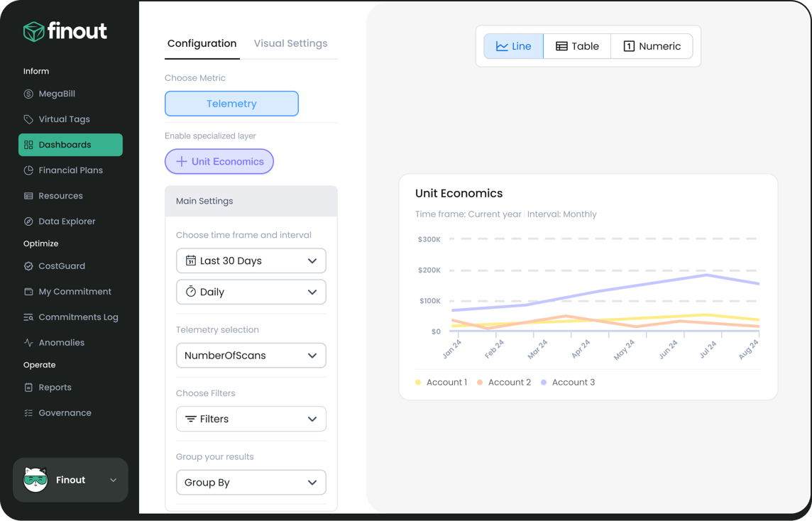This screenshot has height=521, width=812.
Task: Switch chart view to Line
Action: (514, 46)
